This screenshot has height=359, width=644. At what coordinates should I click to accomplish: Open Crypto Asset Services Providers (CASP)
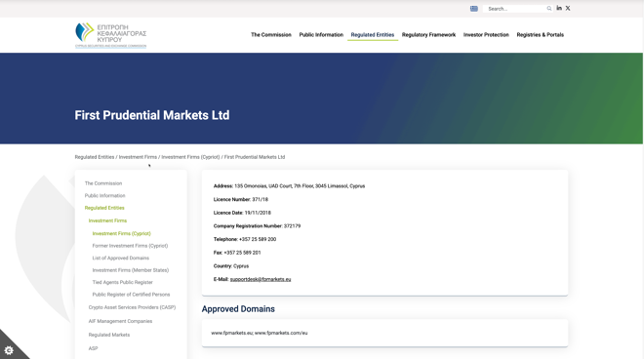click(x=132, y=307)
